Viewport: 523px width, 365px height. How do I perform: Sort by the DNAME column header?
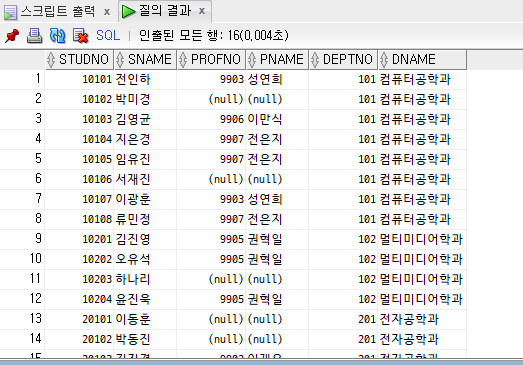click(x=422, y=60)
